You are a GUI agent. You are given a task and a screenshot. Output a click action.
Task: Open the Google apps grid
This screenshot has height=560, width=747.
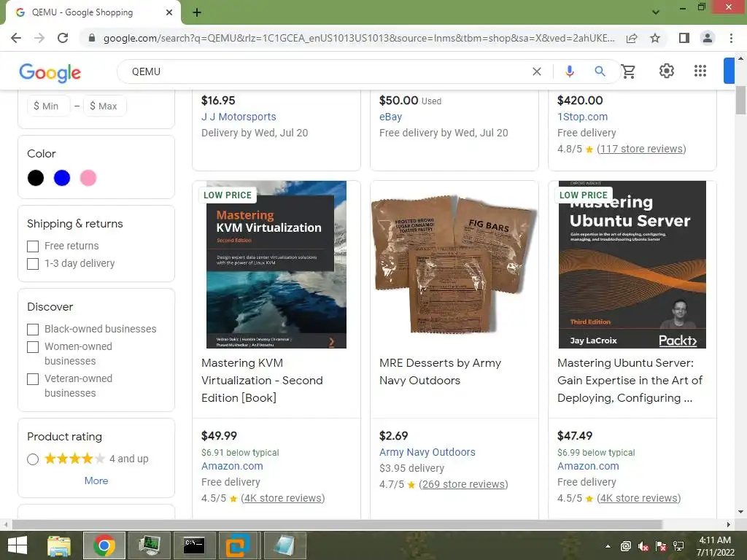[x=700, y=71]
